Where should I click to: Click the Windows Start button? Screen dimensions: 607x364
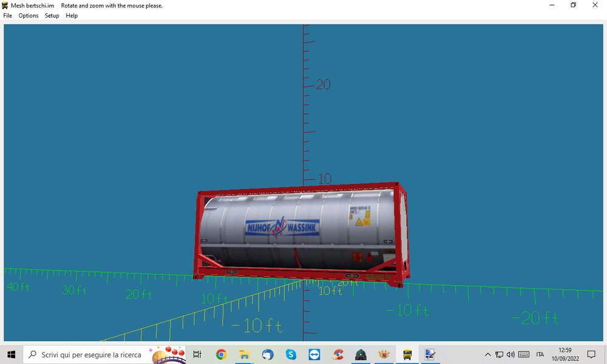[11, 354]
